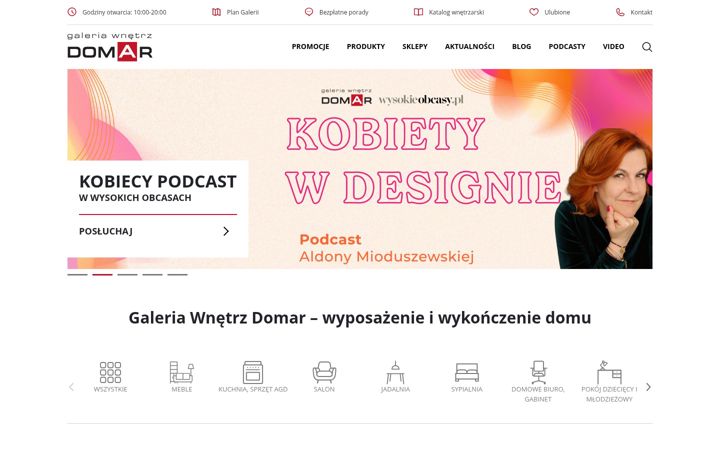This screenshot has height=450, width=720.
Task: Open the Blog menu item
Action: point(521,46)
